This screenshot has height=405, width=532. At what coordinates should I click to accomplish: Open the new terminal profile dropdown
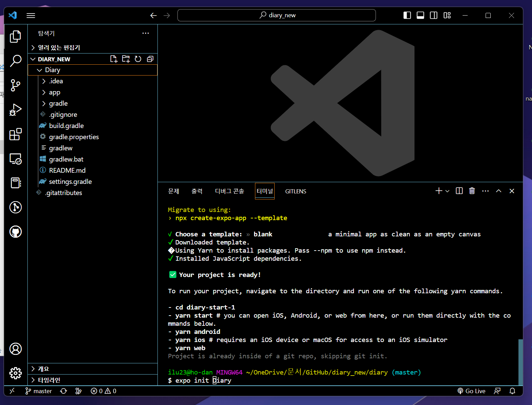447,191
